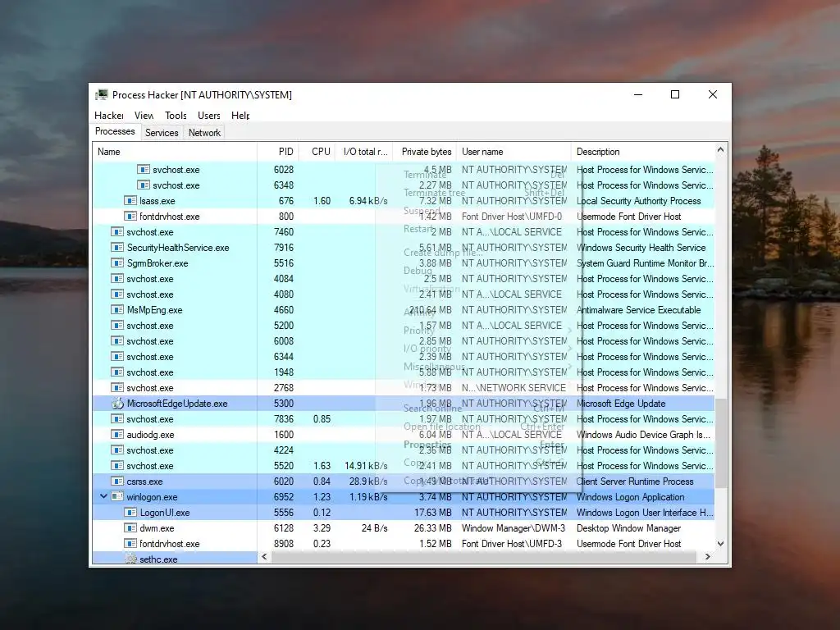This screenshot has height=630, width=840.
Task: Open the Help menu
Action: pyautogui.click(x=240, y=115)
